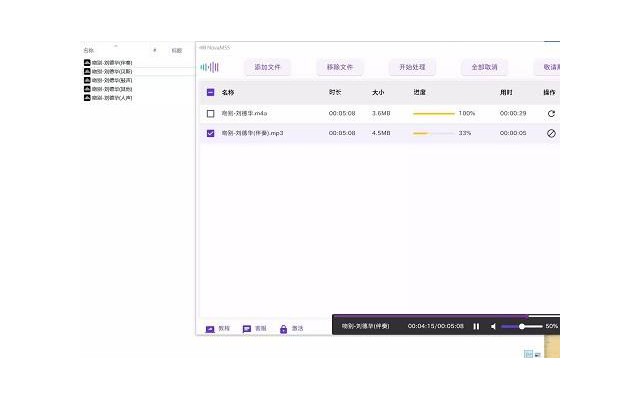Click the 添加文件 add files button
This screenshot has height=400, width=640.
(267, 67)
